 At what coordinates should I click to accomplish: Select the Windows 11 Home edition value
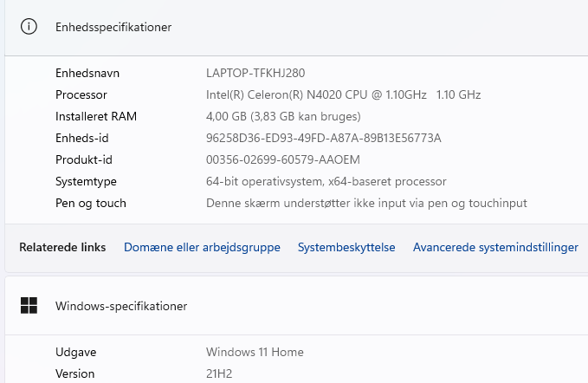pyautogui.click(x=255, y=352)
